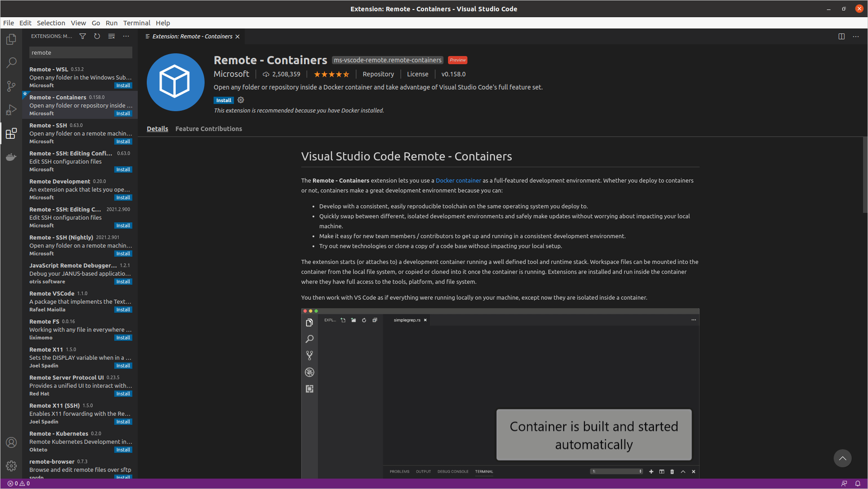Open the Docker container link

pyautogui.click(x=458, y=180)
